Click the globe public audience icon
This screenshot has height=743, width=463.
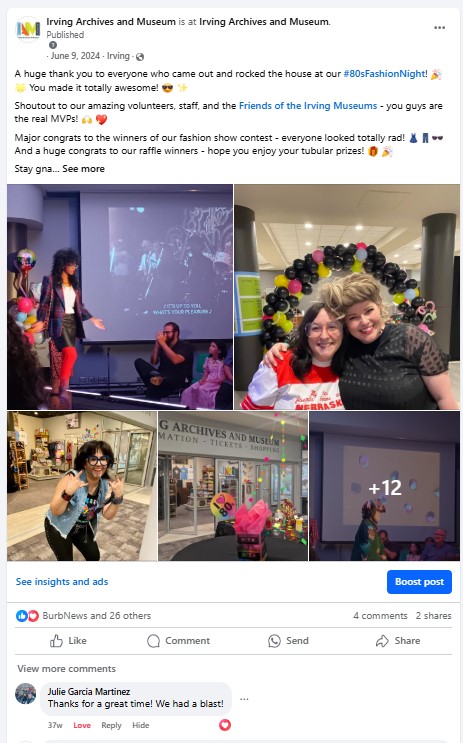140,57
